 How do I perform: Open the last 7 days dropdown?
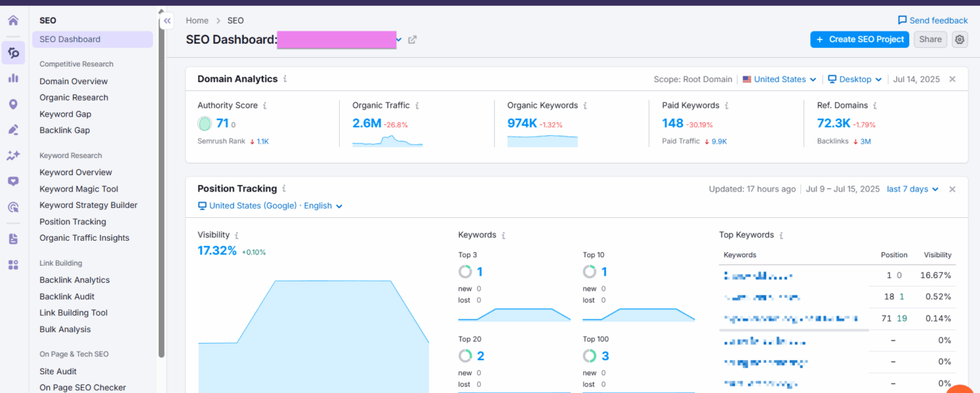(913, 189)
